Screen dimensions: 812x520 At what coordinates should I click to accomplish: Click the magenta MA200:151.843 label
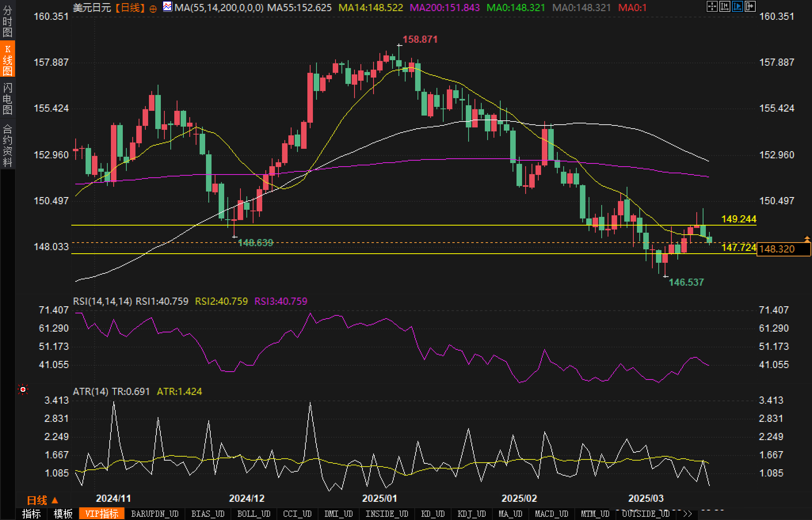(x=445, y=8)
